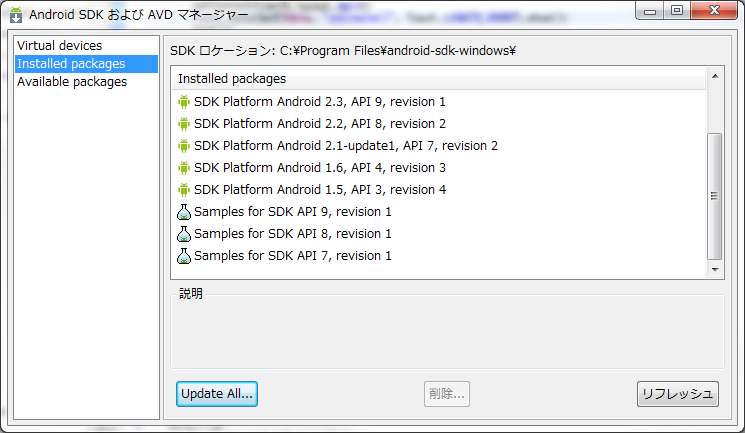The width and height of the screenshot is (745, 433).
Task: Click flask icon for Samples API 8
Action: click(184, 233)
